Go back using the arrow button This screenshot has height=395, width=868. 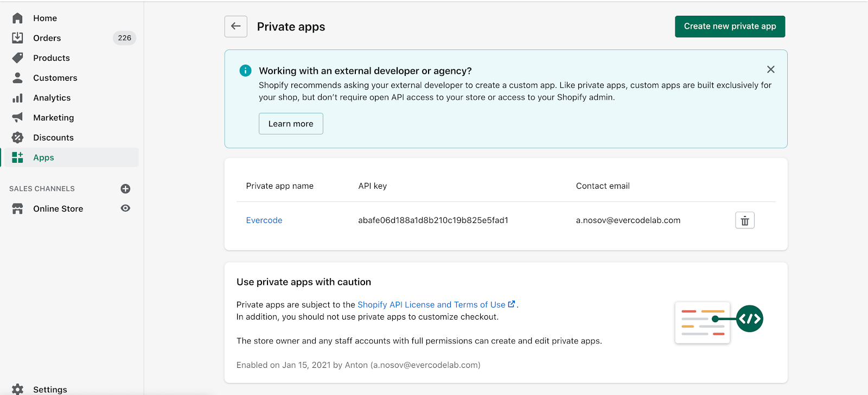click(x=236, y=27)
